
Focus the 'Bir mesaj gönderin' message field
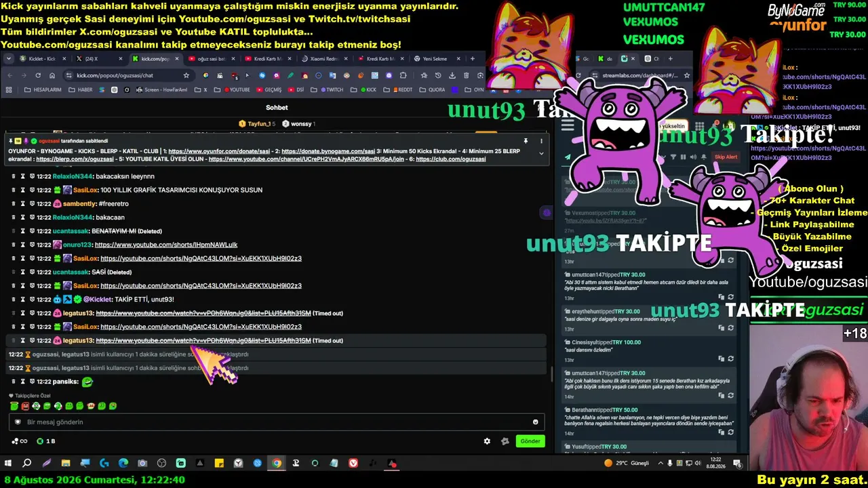point(277,422)
